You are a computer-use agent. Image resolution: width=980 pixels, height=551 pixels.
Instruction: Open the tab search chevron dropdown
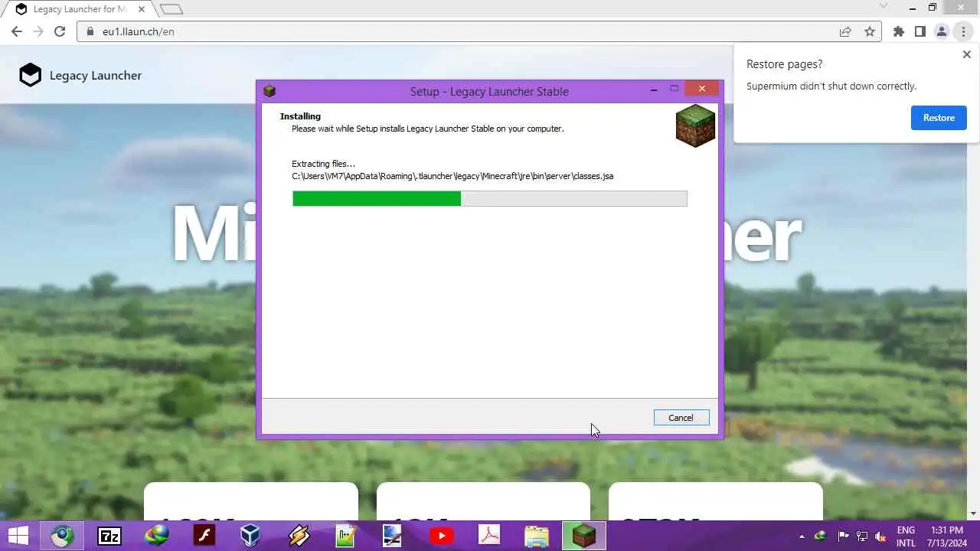[x=883, y=6]
